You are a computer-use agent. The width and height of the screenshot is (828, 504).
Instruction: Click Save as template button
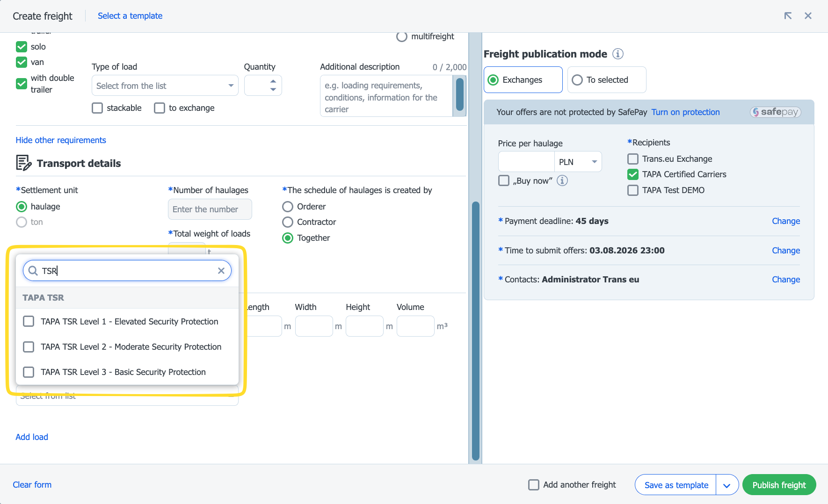click(676, 485)
